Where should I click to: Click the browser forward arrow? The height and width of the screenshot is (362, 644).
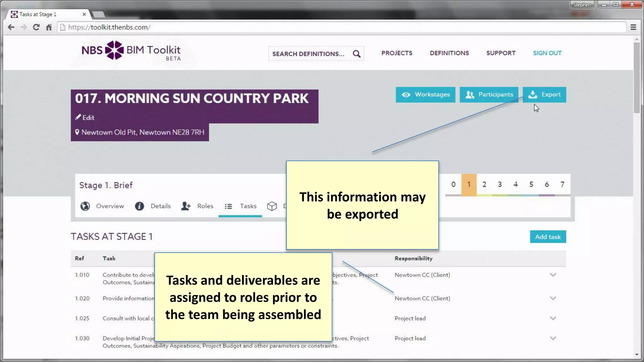coord(24,27)
